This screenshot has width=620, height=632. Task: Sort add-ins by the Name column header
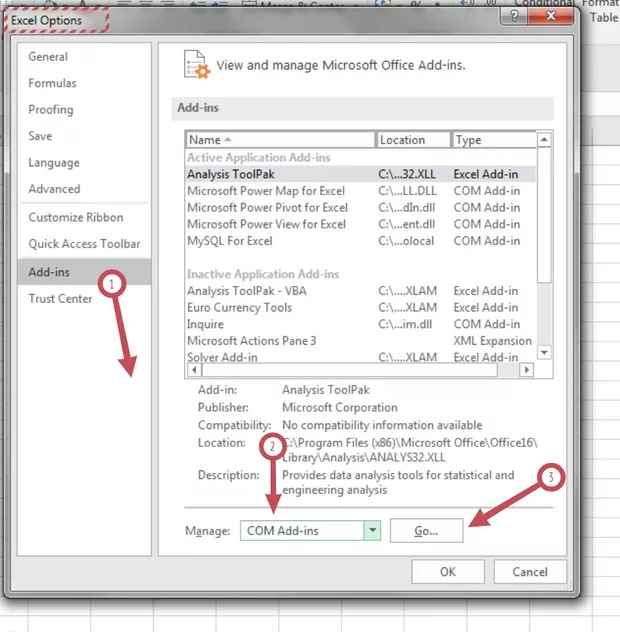tap(280, 140)
